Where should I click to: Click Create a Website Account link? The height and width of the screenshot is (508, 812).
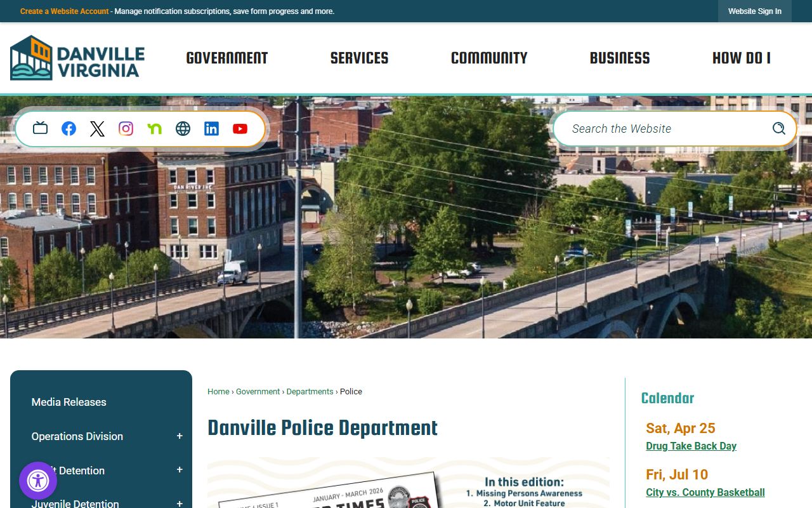(64, 11)
